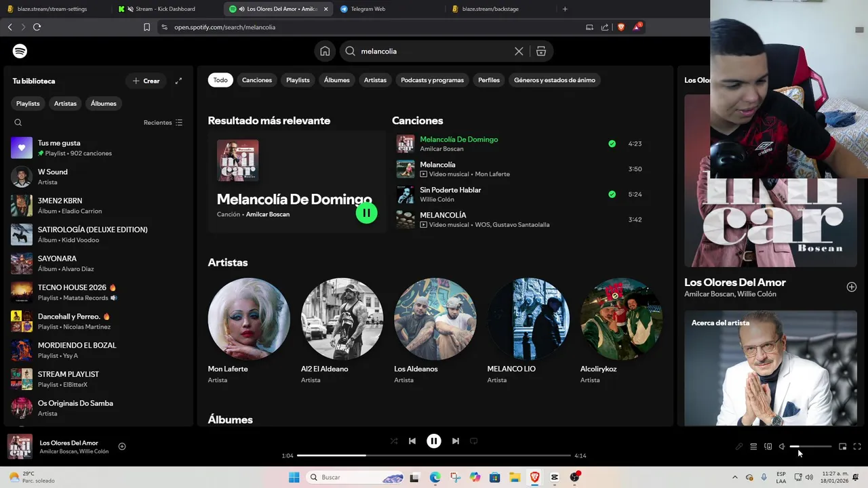The image size is (868, 488).
Task: Search within library using magnifier icon
Action: tap(18, 123)
